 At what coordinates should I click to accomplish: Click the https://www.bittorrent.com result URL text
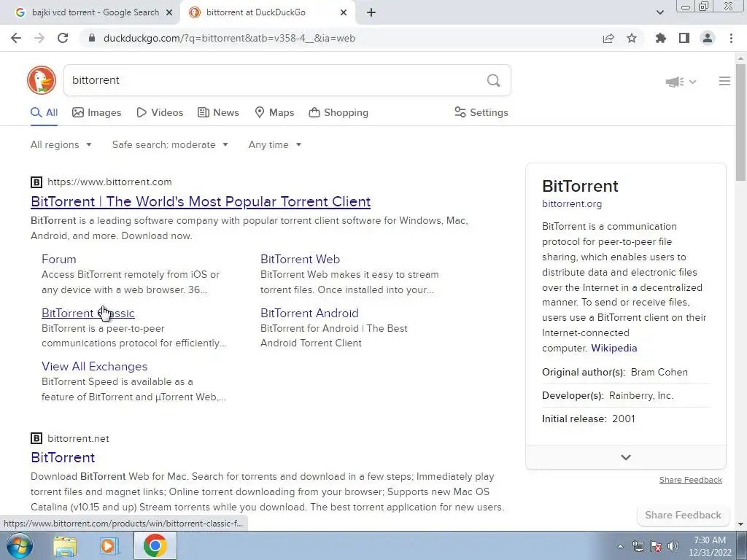tap(109, 182)
